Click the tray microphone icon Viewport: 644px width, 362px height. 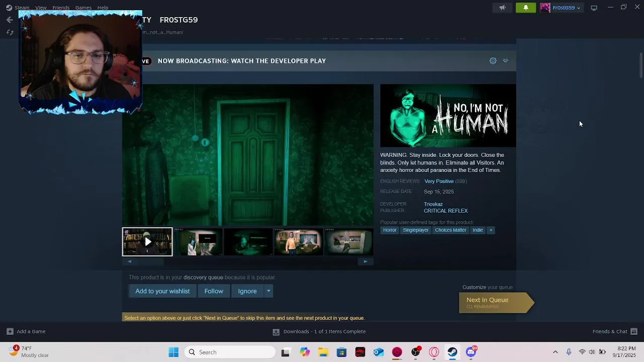pyautogui.click(x=569, y=352)
